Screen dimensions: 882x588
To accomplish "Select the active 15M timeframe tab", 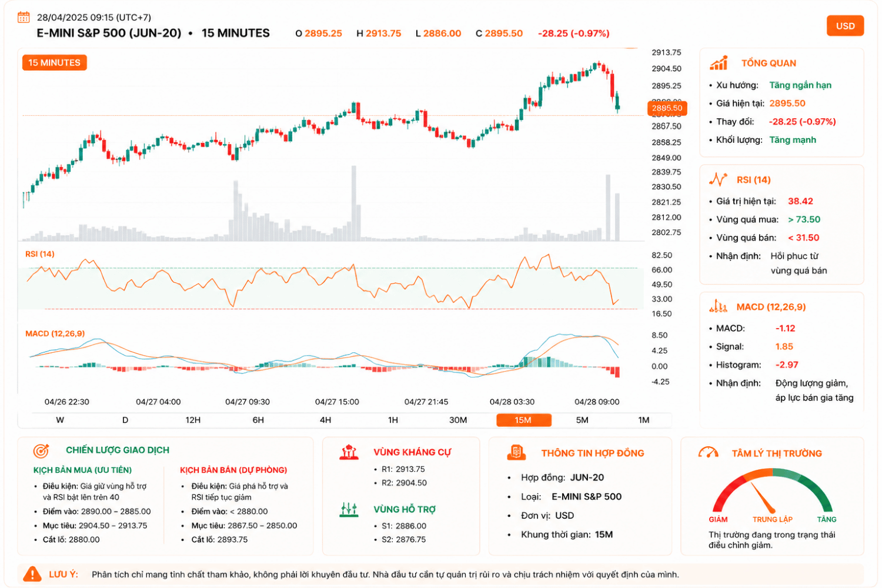I will tap(524, 420).
